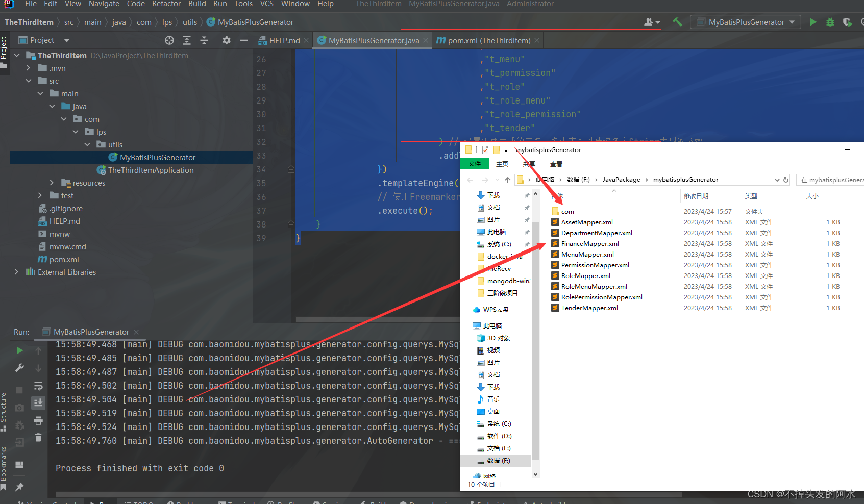Click HELP.md in the Project tree
The height and width of the screenshot is (504, 864).
65,221
